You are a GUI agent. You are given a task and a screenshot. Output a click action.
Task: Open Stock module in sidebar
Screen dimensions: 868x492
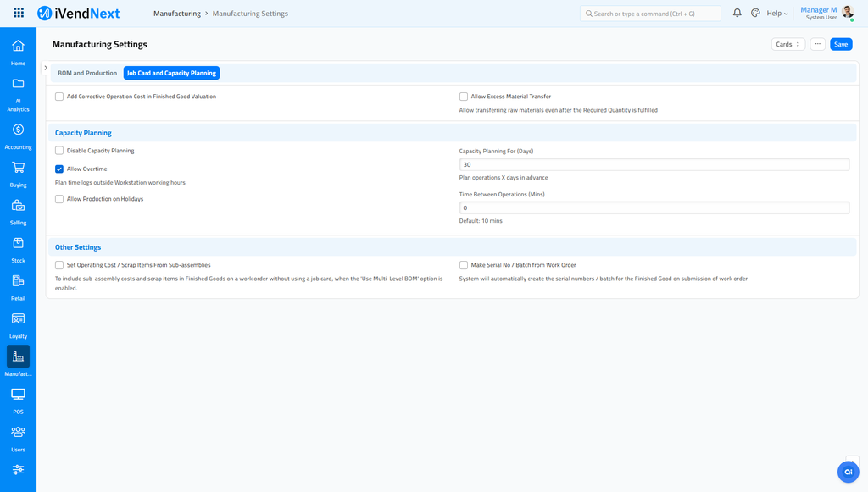point(19,250)
